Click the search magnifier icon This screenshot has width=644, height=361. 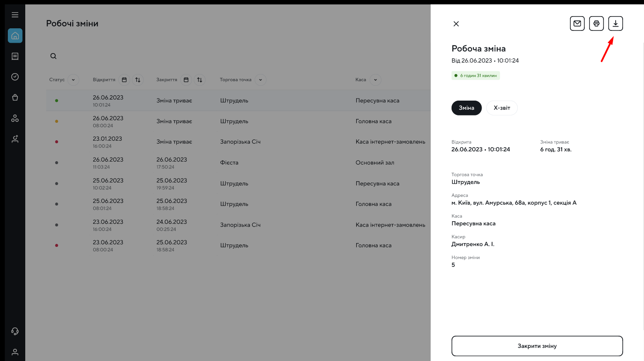point(53,56)
